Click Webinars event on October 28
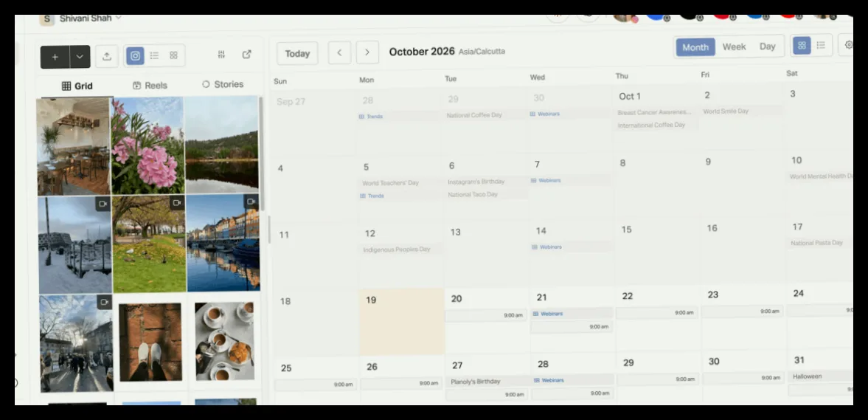 [x=549, y=380]
